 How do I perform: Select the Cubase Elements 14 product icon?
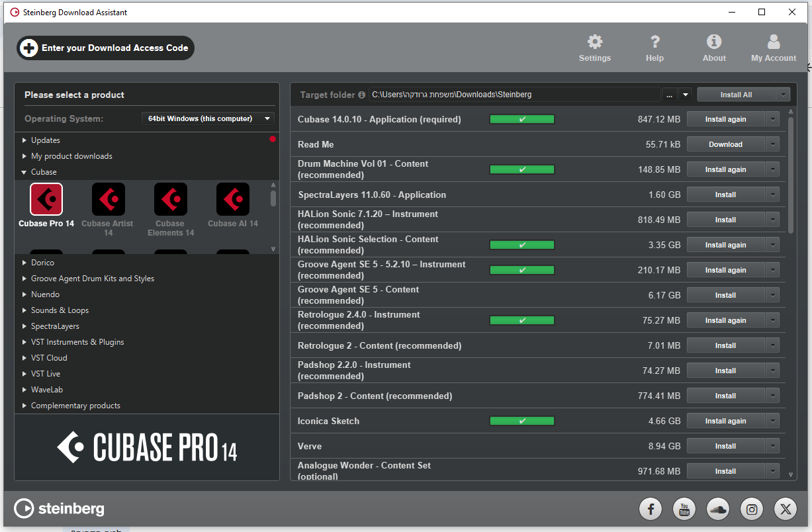tap(171, 199)
